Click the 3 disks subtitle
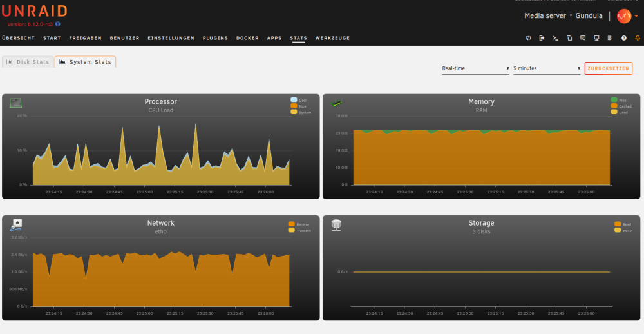 [x=481, y=231]
